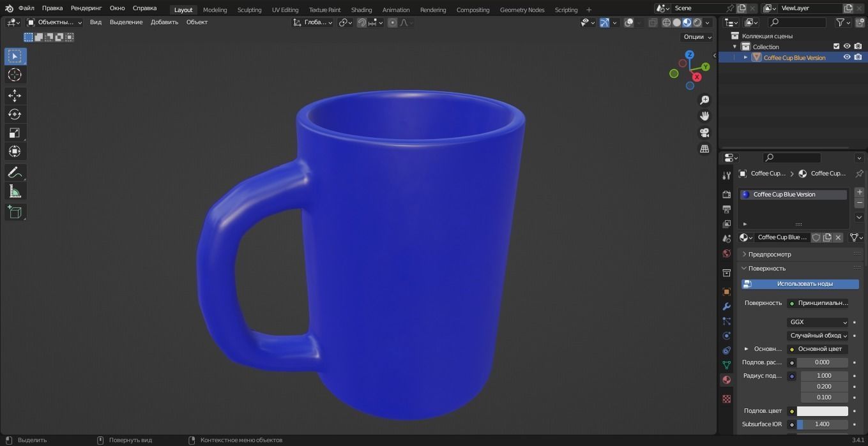Image resolution: width=868 pixels, height=446 pixels.
Task: Open Object Constraints properties tab
Action: point(726,350)
